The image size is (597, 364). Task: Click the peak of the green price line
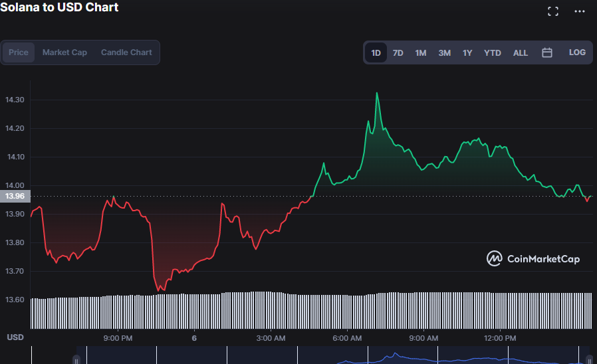377,93
